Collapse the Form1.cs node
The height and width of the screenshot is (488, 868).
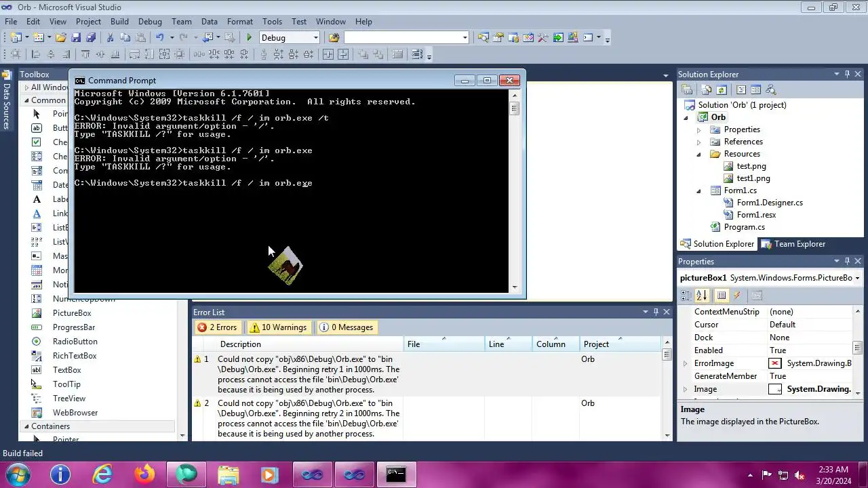[698, 190]
